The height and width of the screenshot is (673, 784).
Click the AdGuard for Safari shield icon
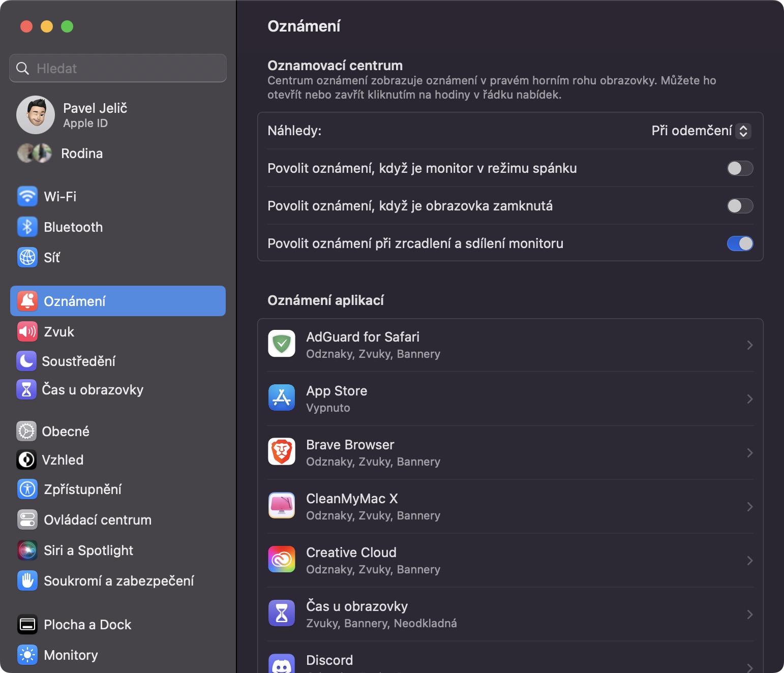pos(282,344)
